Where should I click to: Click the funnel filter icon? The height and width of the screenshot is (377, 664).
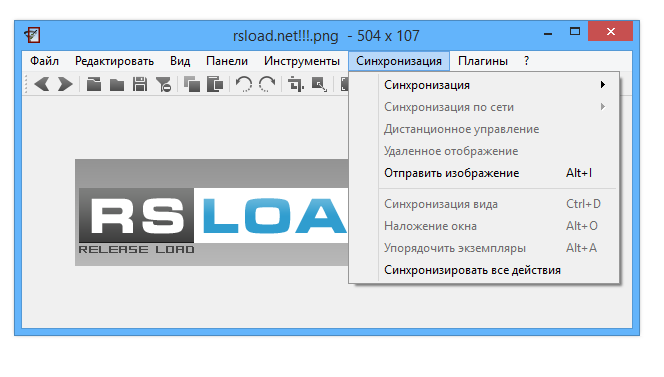(163, 84)
